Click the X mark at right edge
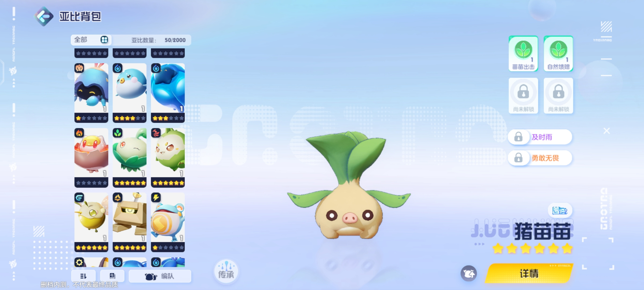This screenshot has width=644, height=290. tap(607, 131)
